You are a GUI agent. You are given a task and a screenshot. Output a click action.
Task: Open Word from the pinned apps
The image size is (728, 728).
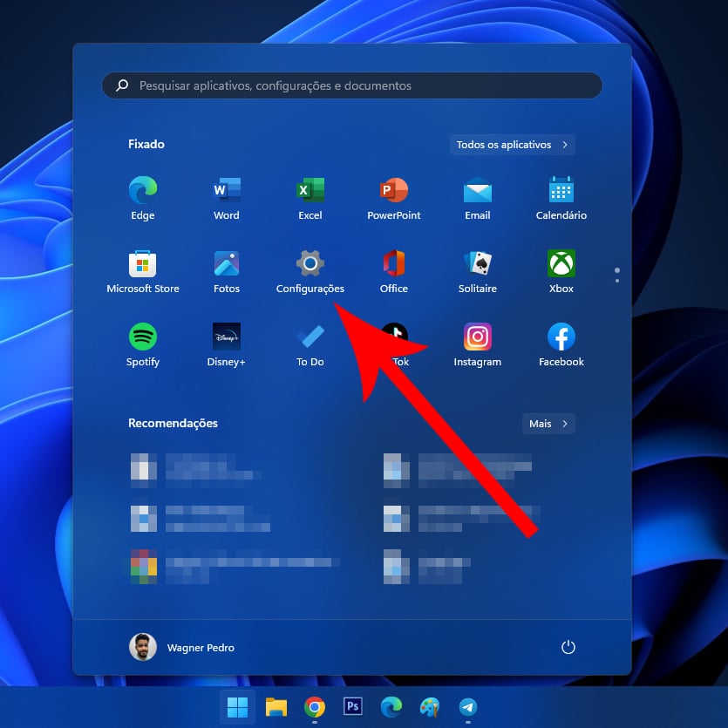226,189
